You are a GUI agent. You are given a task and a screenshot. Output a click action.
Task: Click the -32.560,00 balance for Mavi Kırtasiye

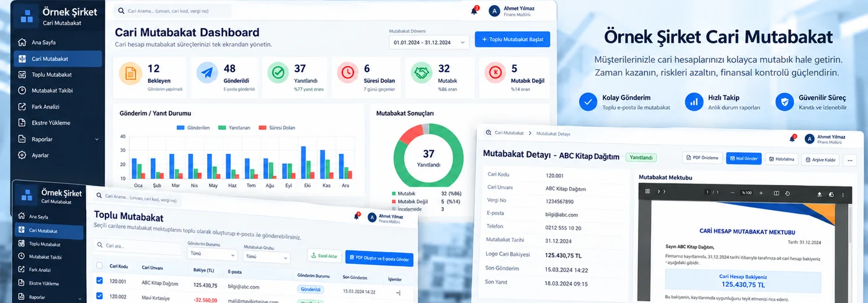205,300
